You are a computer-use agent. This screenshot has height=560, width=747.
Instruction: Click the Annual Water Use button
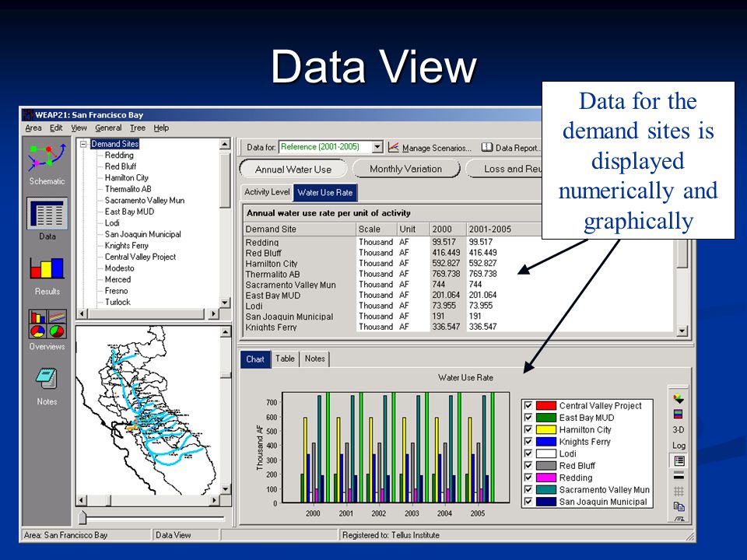pyautogui.click(x=293, y=169)
